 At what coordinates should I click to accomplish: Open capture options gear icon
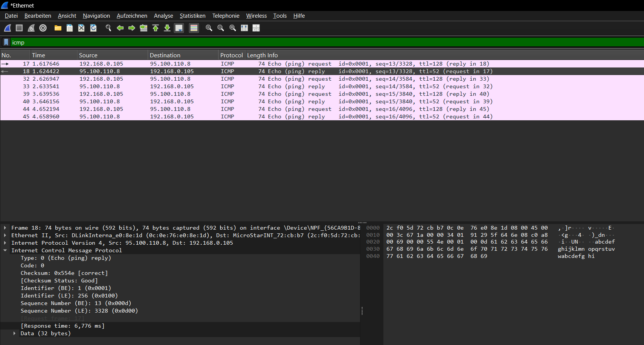coord(43,28)
